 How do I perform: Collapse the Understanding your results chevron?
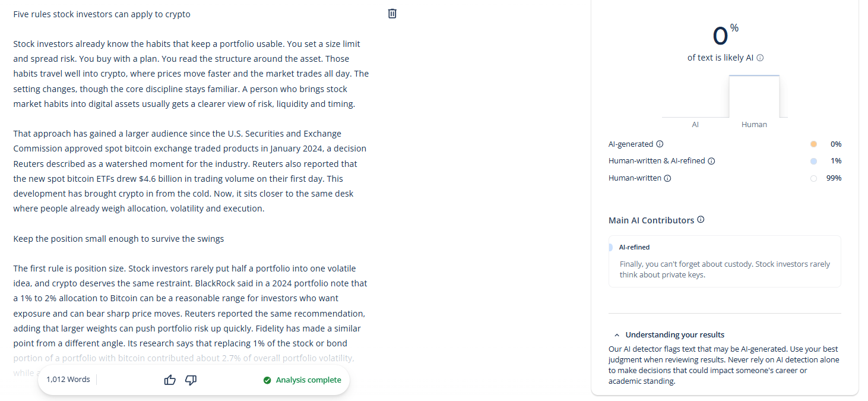click(x=617, y=335)
